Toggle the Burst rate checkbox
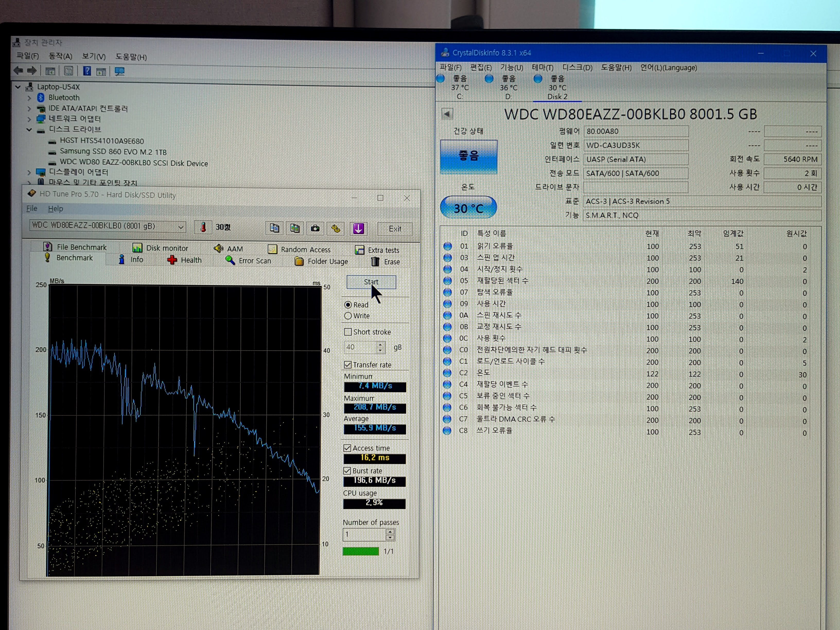Screen dimensions: 840x630 coord(347,470)
